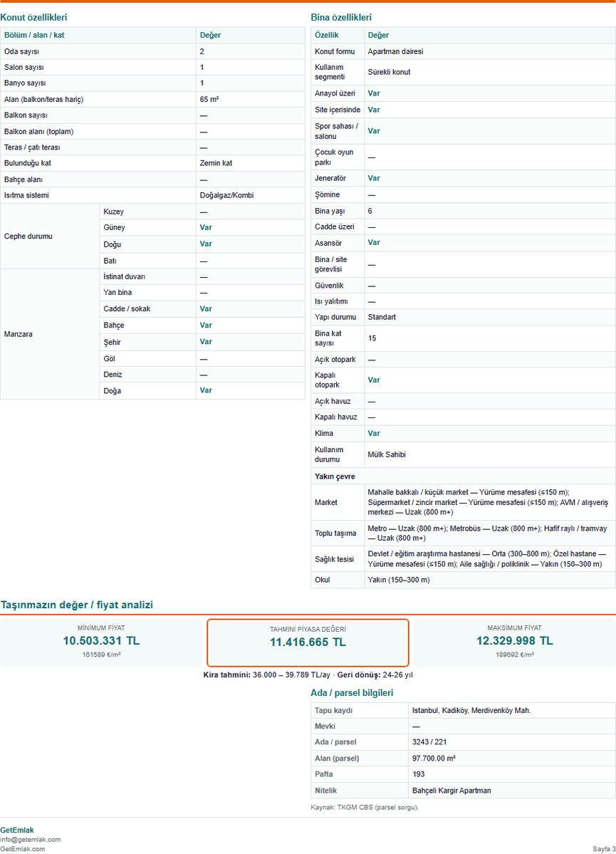Screen dimensions: 616x854
Task: Select the "Doğalgaz/Kombi" heating value
Action: tap(226, 195)
